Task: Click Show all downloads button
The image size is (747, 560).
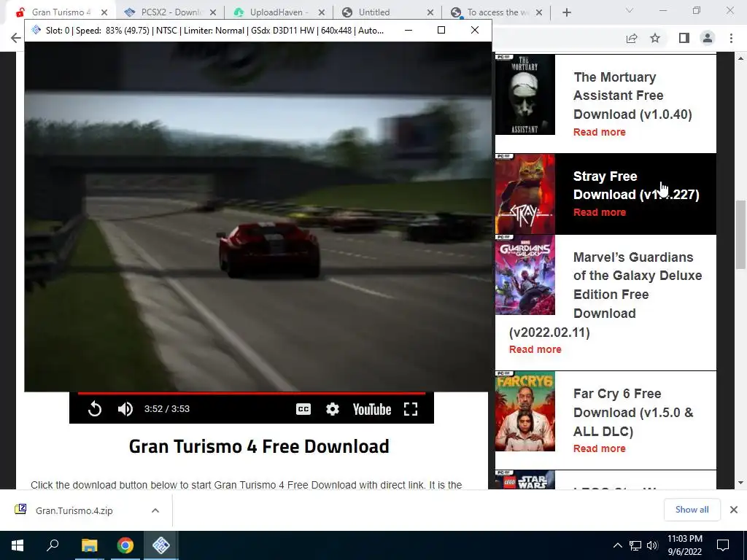Action: (692, 510)
